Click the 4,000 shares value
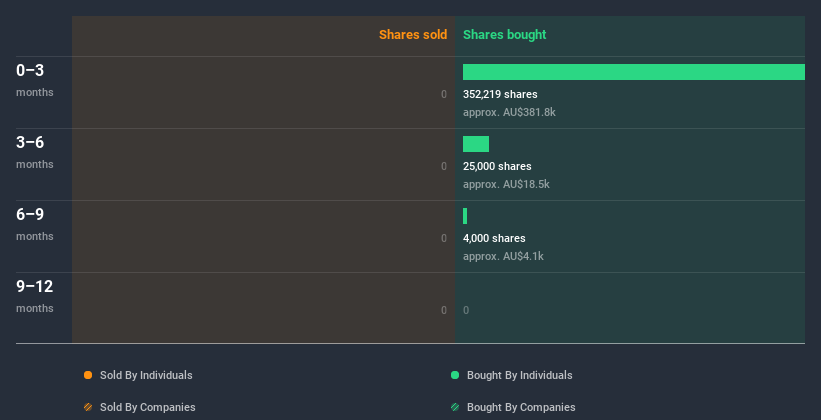The width and height of the screenshot is (821, 420). tap(494, 238)
